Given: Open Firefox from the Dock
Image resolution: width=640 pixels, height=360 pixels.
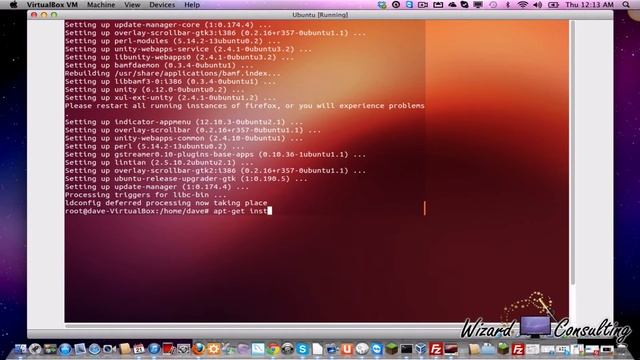Looking at the screenshot, I should click(x=198, y=348).
